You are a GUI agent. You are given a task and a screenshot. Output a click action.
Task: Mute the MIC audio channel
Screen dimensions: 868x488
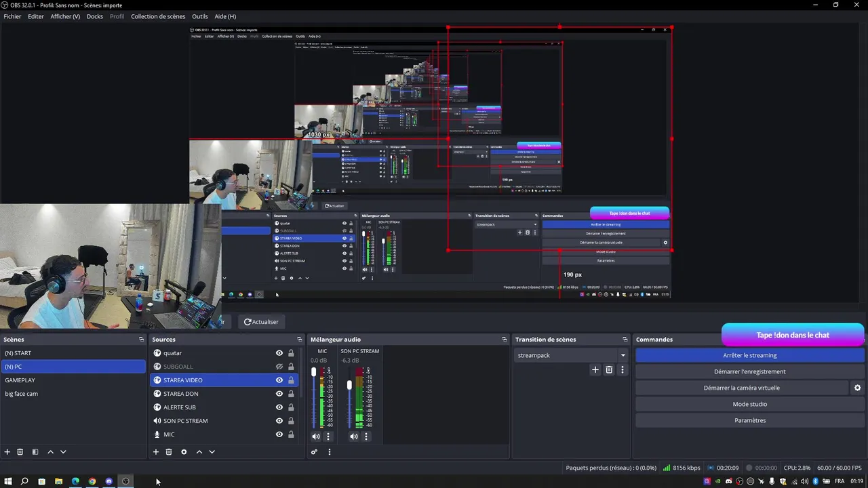[x=316, y=436]
